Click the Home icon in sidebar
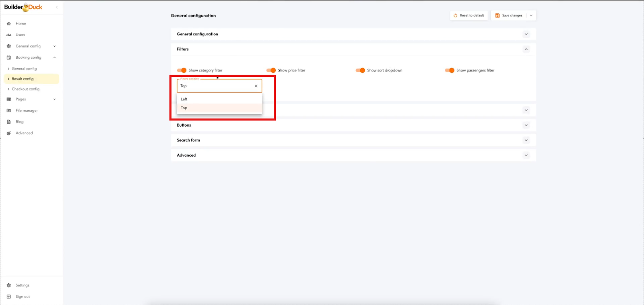 tap(9, 24)
